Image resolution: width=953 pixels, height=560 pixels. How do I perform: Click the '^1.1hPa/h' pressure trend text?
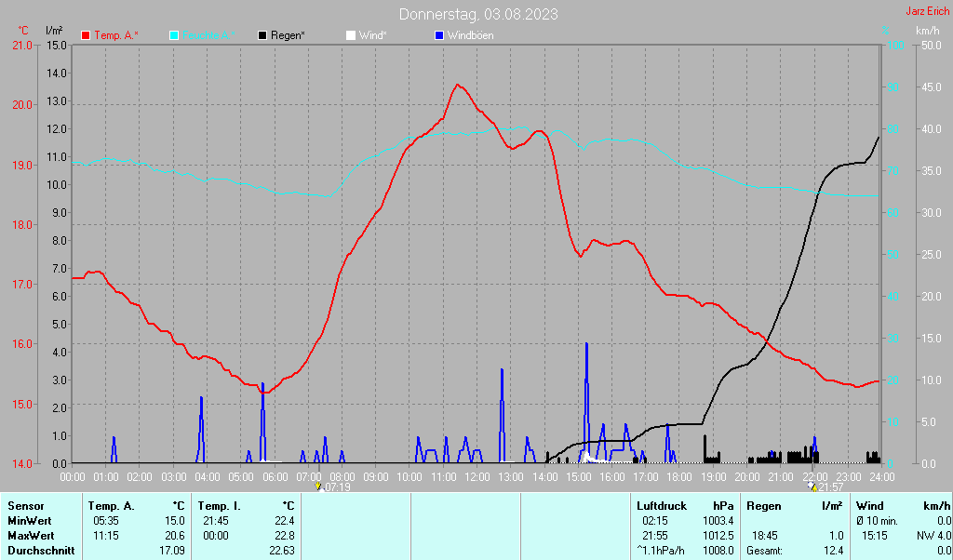pos(661,551)
